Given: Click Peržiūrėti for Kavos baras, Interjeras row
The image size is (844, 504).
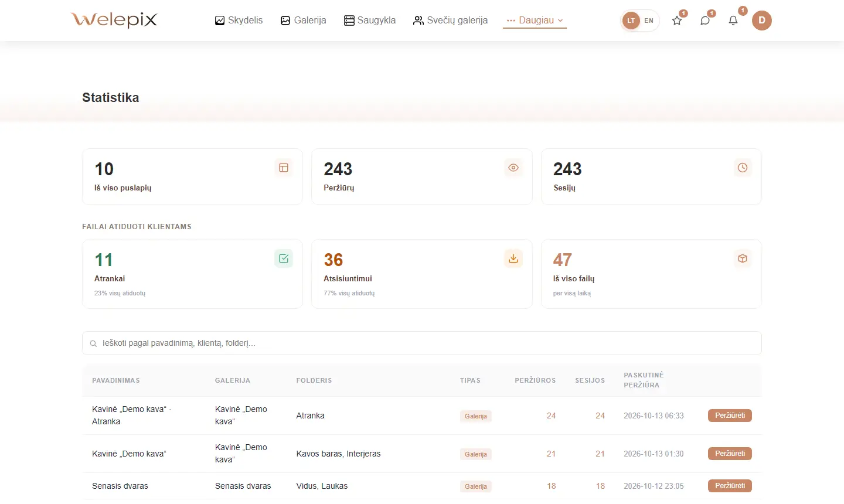Looking at the screenshot, I should click(730, 454).
